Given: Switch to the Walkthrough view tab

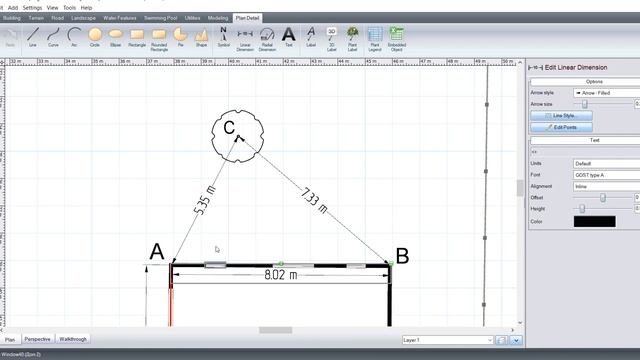Looking at the screenshot, I should tap(73, 339).
